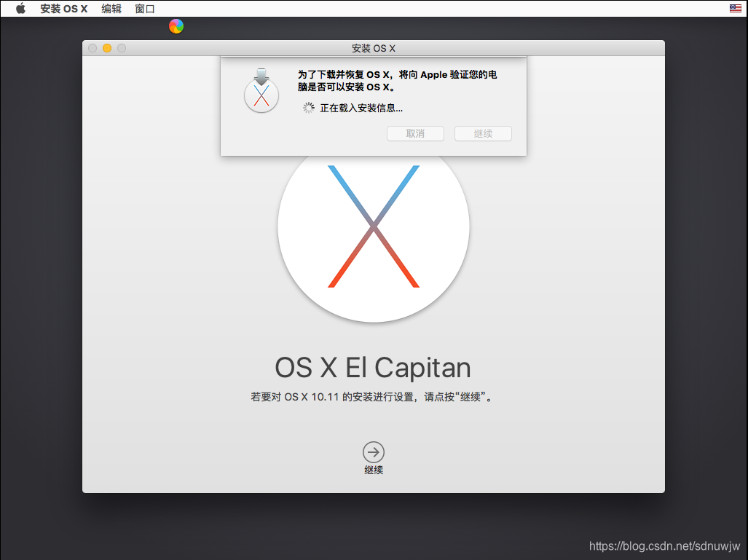Click the 继续 button in the verification dialog
This screenshot has width=748, height=560.
coord(483,133)
